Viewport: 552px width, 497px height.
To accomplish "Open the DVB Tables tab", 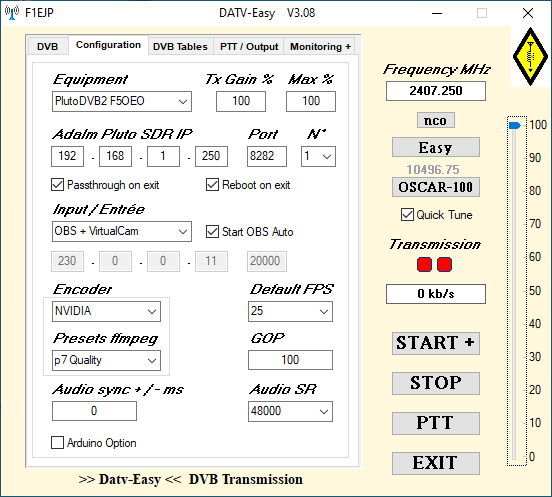I will 180,46.
